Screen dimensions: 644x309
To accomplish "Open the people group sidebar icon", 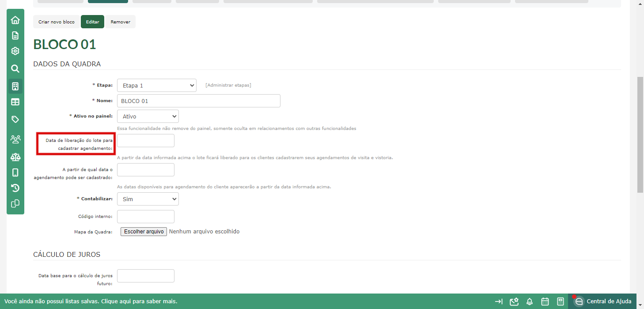I will pos(15,139).
